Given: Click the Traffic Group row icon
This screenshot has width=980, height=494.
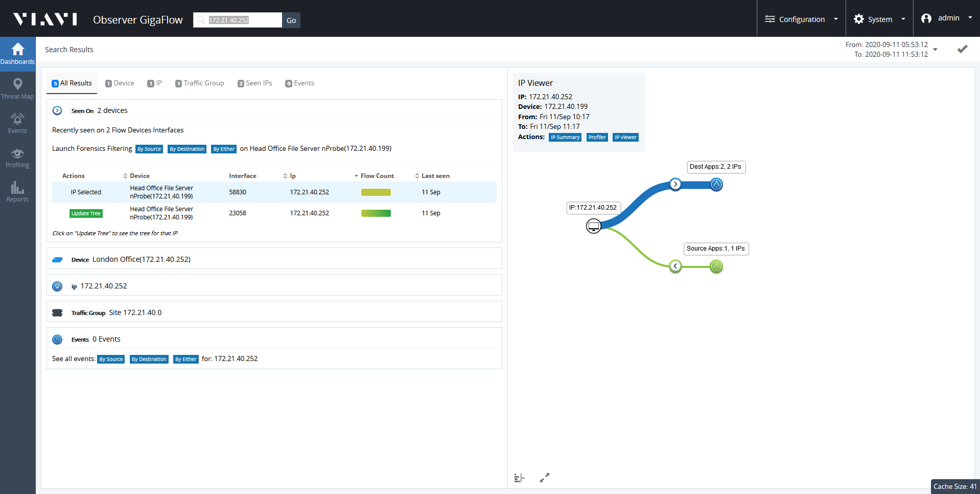Looking at the screenshot, I should [57, 313].
